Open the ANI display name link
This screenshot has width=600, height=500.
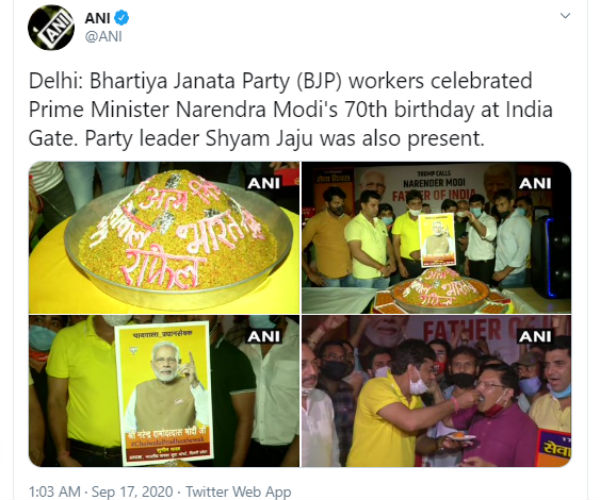(x=98, y=18)
